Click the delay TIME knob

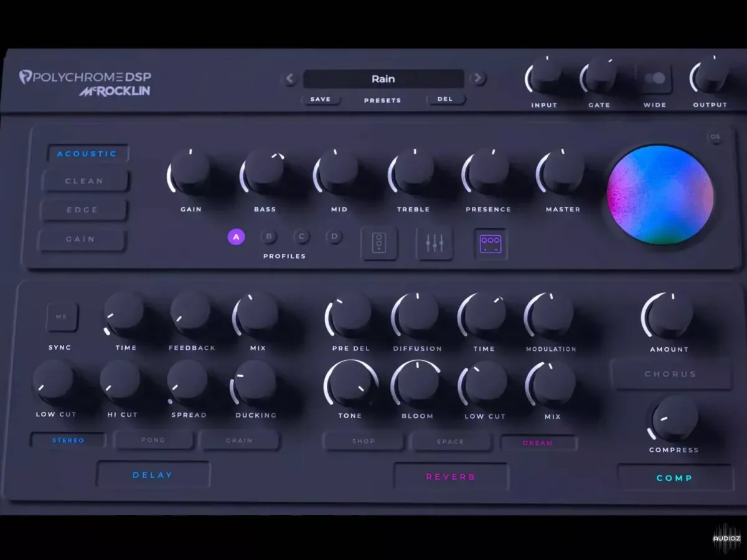tap(124, 312)
